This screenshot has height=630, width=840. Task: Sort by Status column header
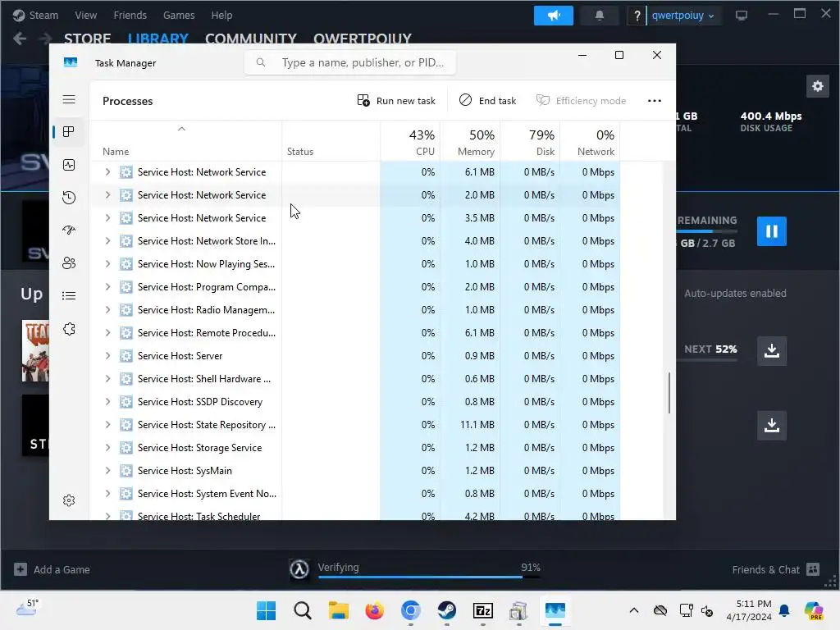point(331,142)
